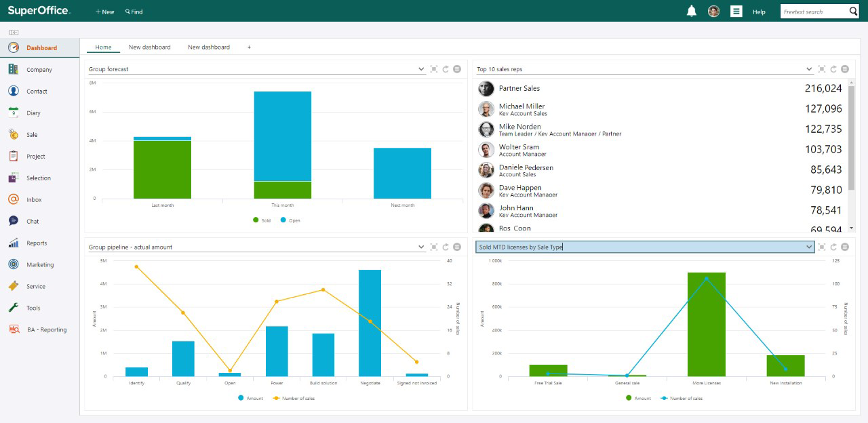This screenshot has height=423, width=868.
Task: Click the More Licenses bar in chart
Action: (706, 324)
